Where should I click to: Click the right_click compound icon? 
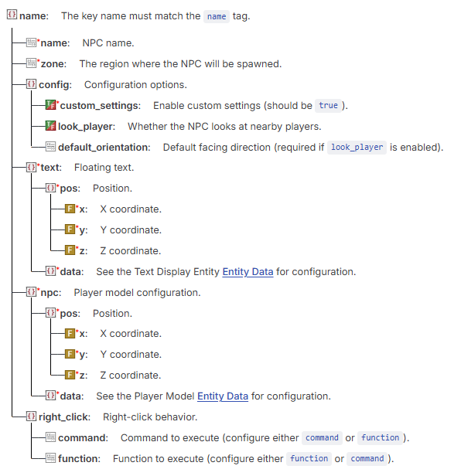[x=31, y=416]
